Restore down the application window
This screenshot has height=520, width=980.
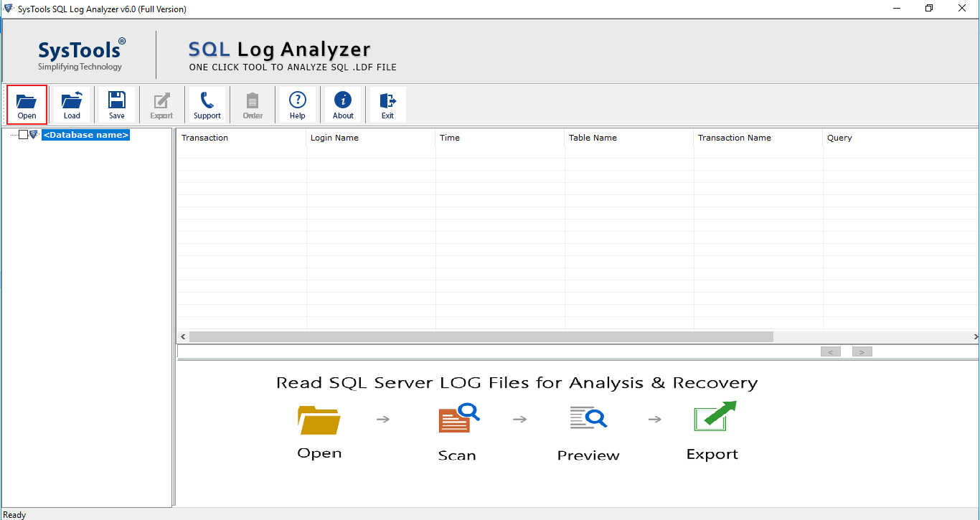pyautogui.click(x=930, y=9)
